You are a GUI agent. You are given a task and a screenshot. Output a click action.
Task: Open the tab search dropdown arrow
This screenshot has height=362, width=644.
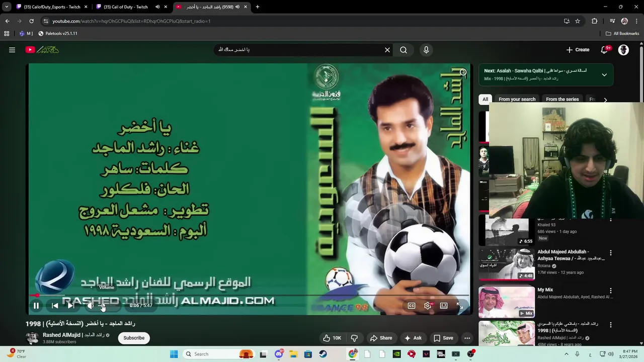7,7
